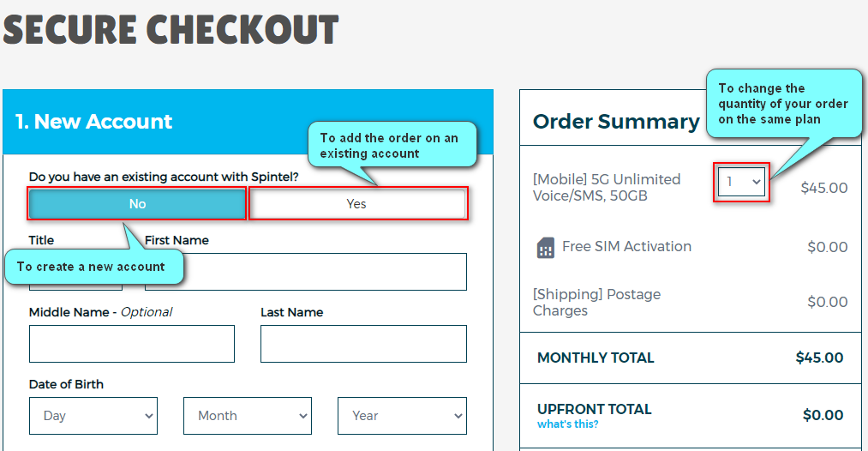
Task: Open the birth Year dropdown
Action: tap(402, 416)
